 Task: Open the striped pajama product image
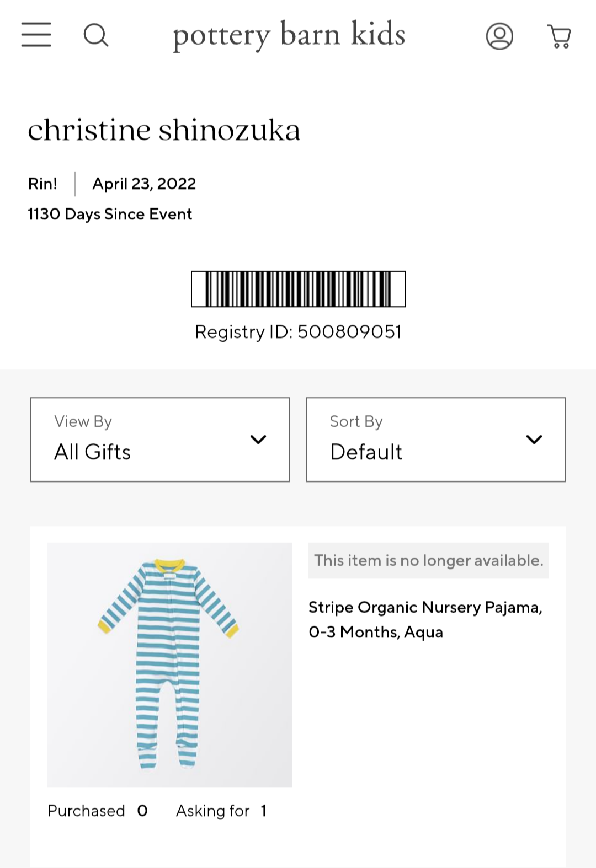(x=169, y=665)
